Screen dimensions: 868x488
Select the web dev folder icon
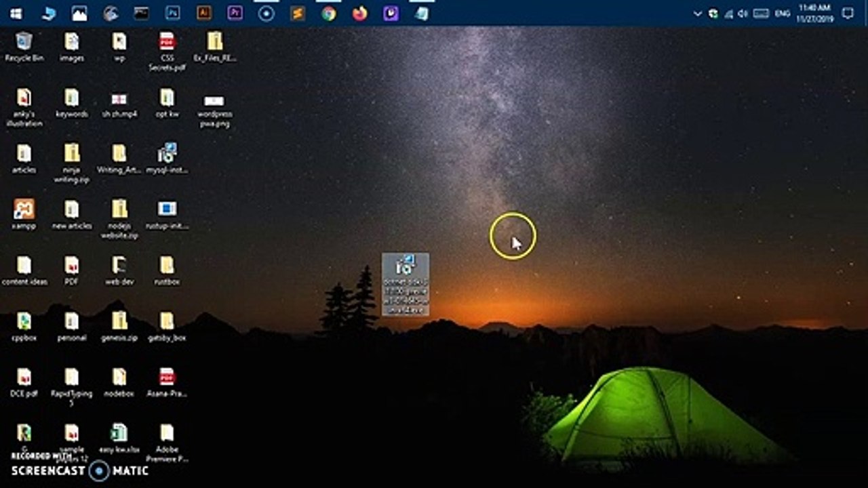(119, 271)
